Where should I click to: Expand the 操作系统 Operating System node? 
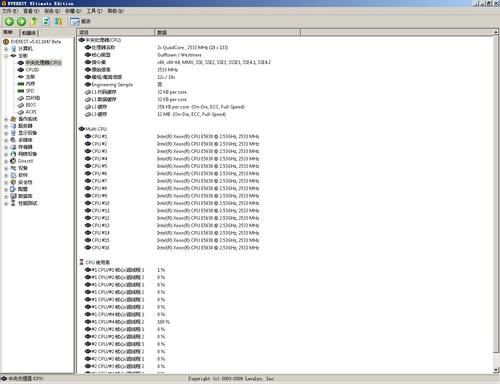tap(6, 119)
